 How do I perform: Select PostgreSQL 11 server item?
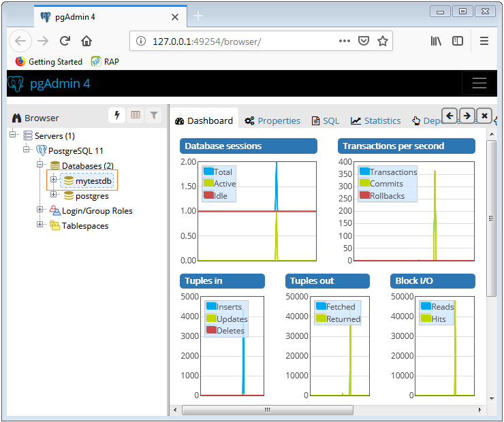[x=69, y=150]
